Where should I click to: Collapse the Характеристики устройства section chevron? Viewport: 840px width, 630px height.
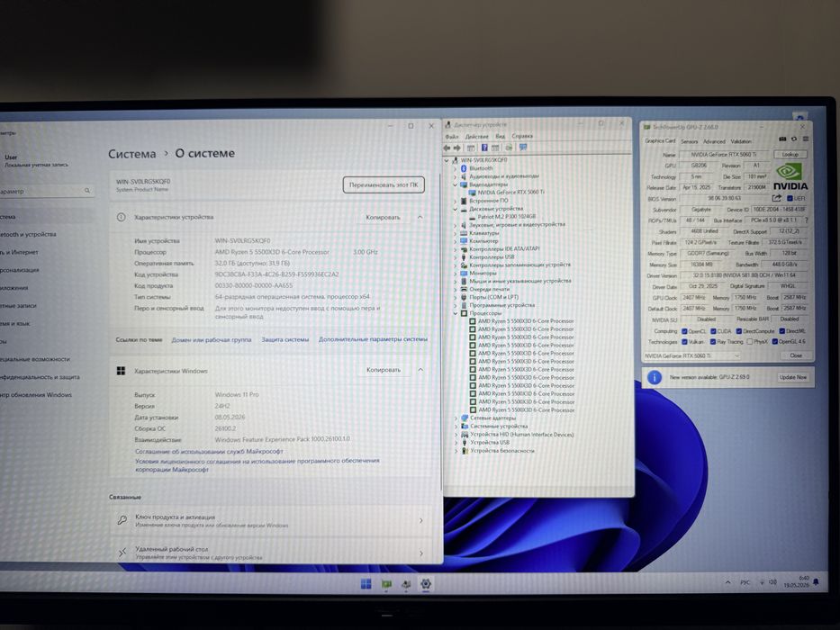[420, 217]
